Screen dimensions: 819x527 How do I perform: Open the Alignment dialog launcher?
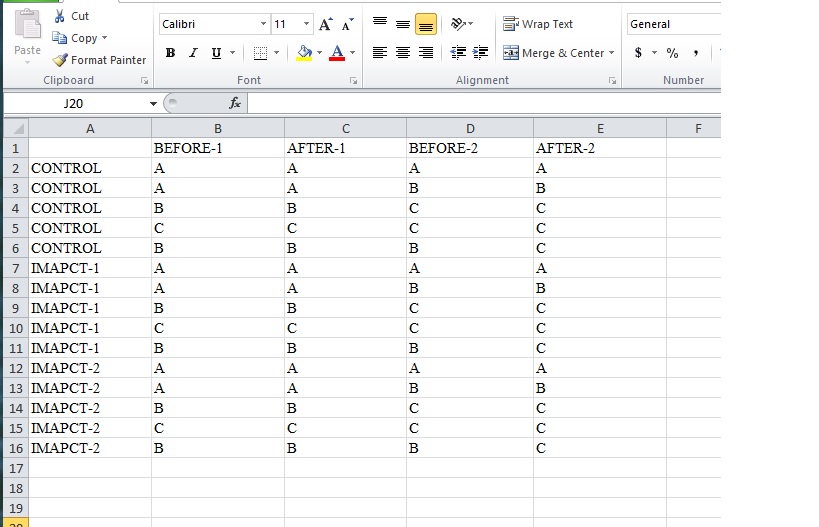pos(612,81)
